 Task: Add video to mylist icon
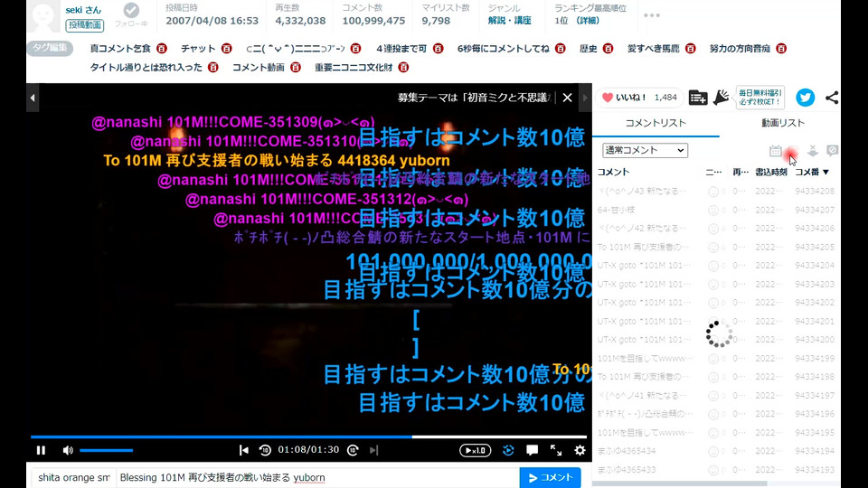pyautogui.click(x=697, y=98)
